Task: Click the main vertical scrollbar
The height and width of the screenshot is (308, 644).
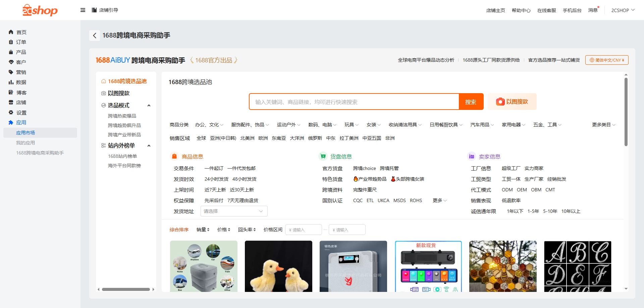Action: pos(626,112)
